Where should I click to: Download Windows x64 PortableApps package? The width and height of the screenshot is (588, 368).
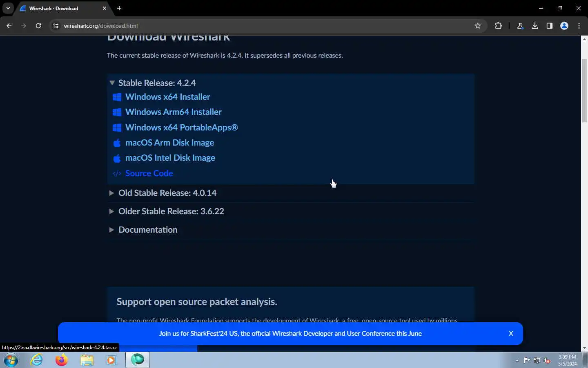182,128
